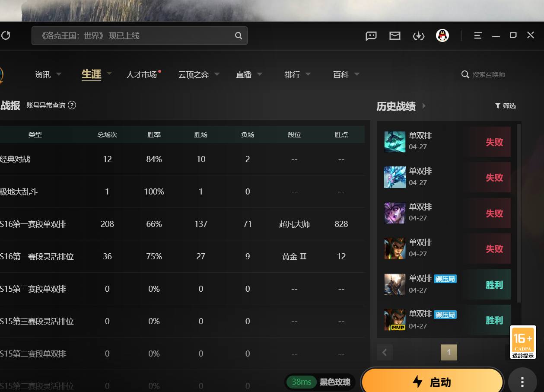The height and width of the screenshot is (392, 544).
Task: Click the refresh icon at top left
Action: 5,35
